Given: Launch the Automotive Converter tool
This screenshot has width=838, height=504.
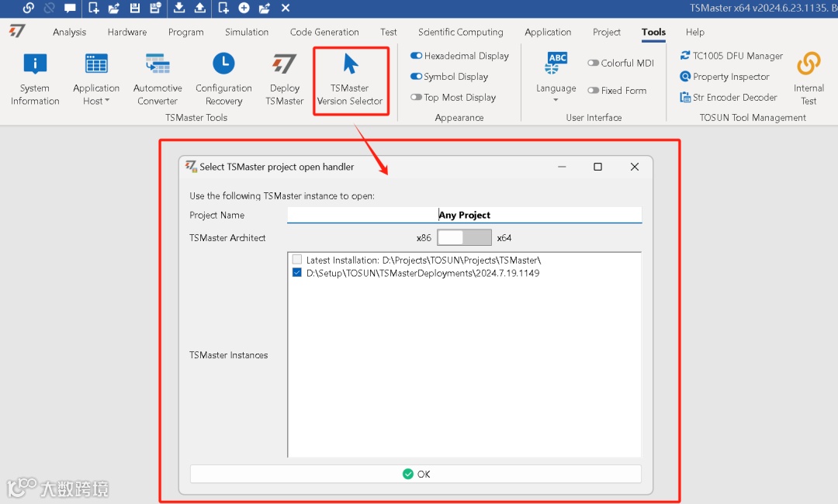Looking at the screenshot, I should (158, 80).
